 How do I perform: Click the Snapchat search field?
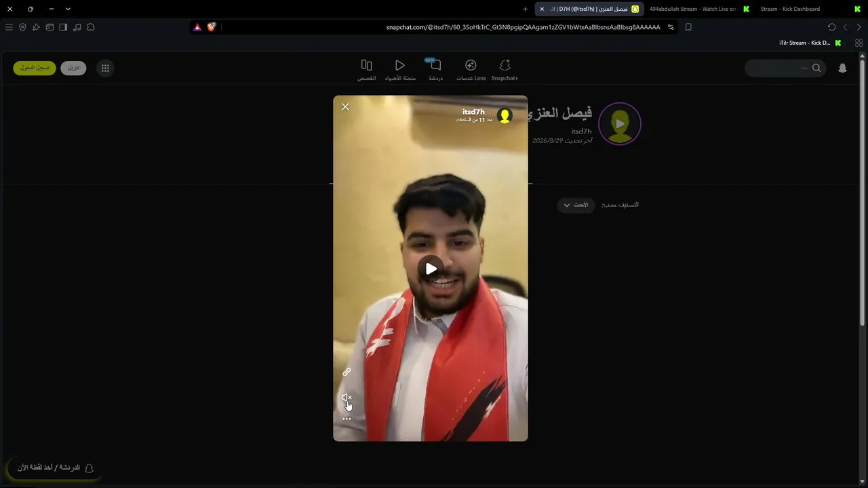[785, 68]
